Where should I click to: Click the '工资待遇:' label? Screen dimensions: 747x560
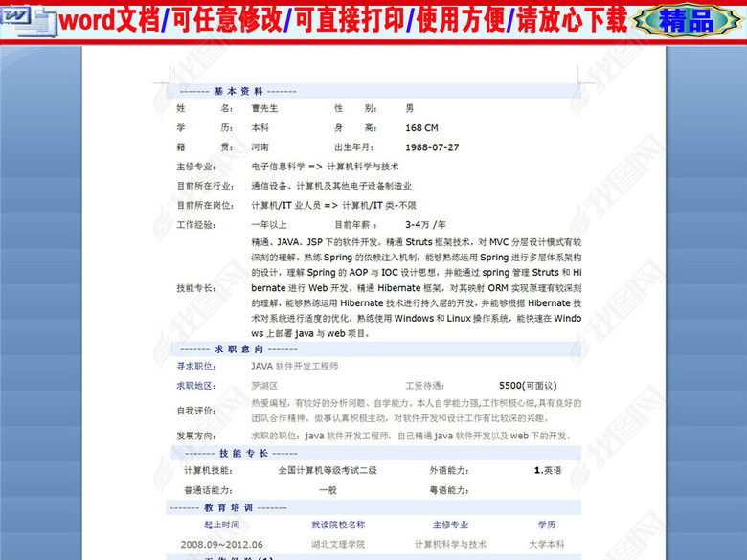pyautogui.click(x=425, y=386)
